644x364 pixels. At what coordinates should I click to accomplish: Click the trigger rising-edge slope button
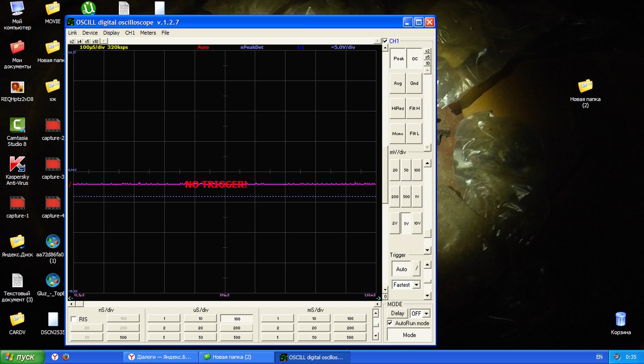pos(416,269)
